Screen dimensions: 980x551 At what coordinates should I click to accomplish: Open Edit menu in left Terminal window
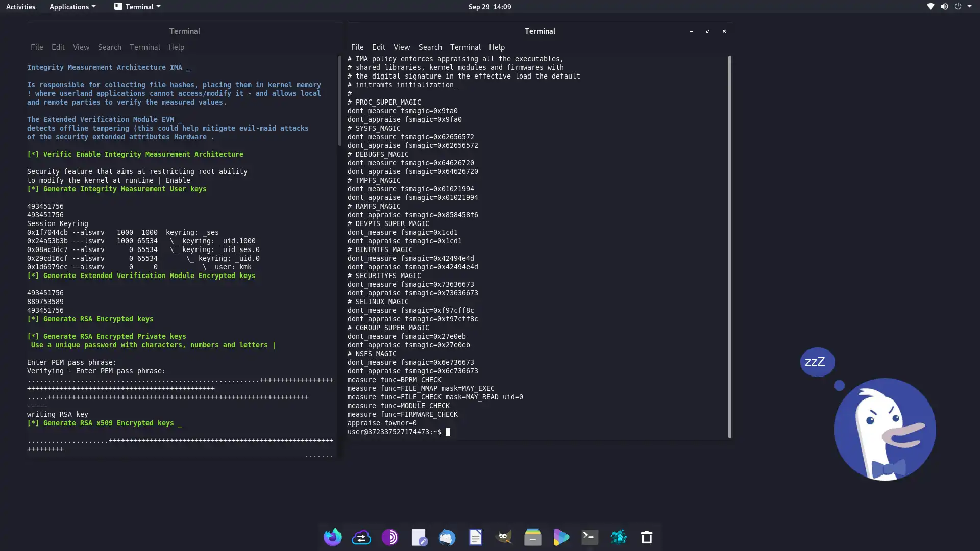58,47
